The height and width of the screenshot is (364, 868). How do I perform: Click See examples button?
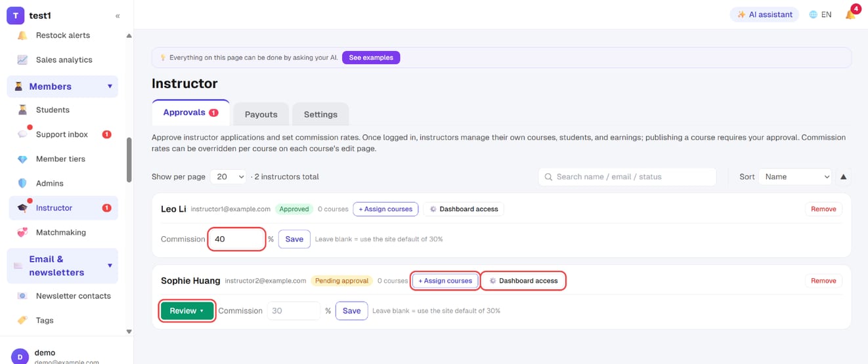[371, 58]
